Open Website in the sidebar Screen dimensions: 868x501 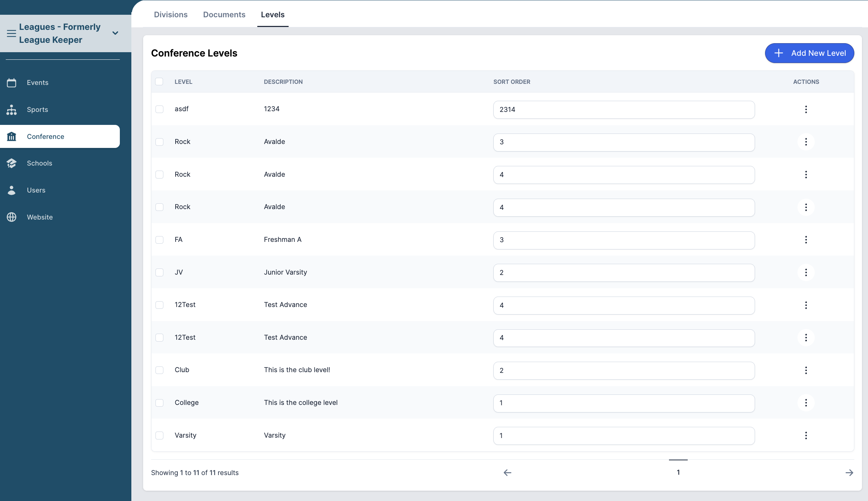[60, 217]
